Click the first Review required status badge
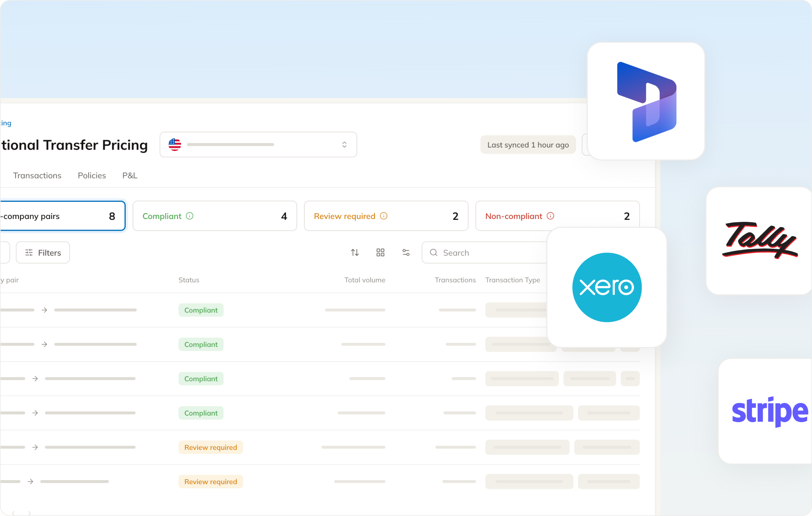Viewport: 812px width, 516px height. coord(211,447)
